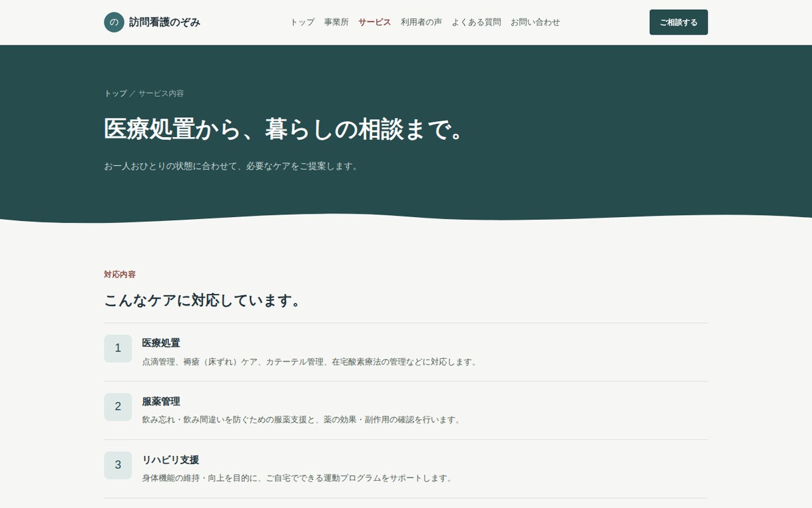Click the お一人おひとりの状態に合わせて subtitle text
This screenshot has height=508, width=812.
232,166
